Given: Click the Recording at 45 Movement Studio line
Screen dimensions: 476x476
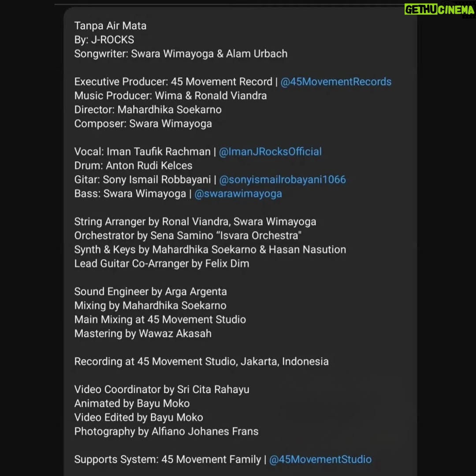Looking at the screenshot, I should (x=201, y=361).
